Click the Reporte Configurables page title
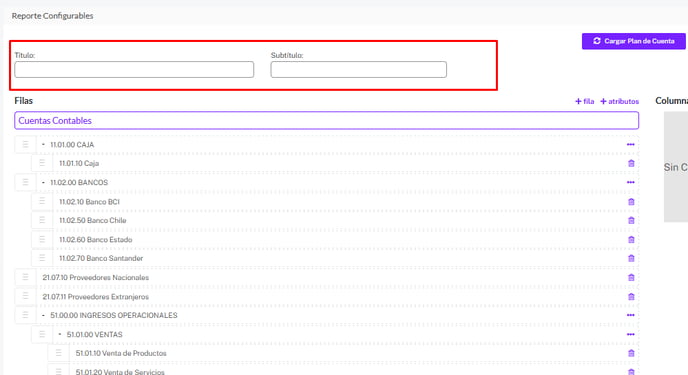The height and width of the screenshot is (375, 688). (52, 16)
